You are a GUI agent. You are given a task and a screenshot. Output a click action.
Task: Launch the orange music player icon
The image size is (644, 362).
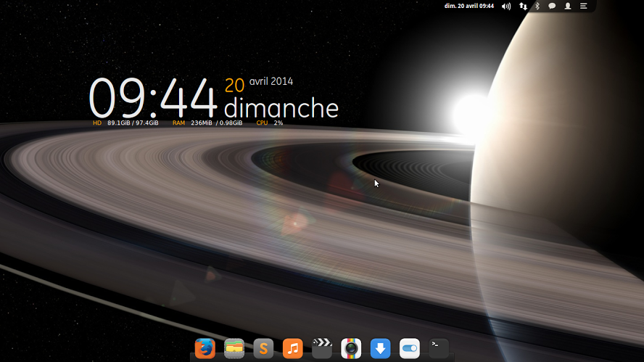click(293, 348)
